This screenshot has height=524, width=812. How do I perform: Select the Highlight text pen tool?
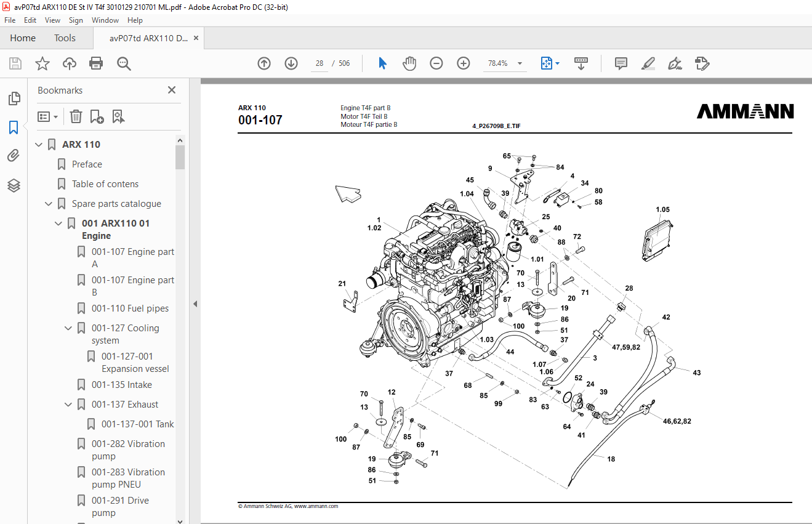(x=648, y=63)
